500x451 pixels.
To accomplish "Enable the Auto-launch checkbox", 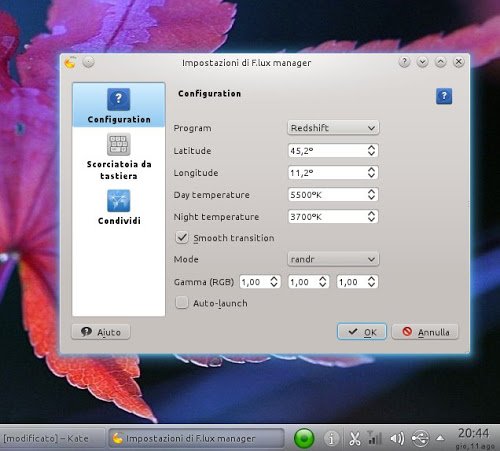I will tap(182, 303).
